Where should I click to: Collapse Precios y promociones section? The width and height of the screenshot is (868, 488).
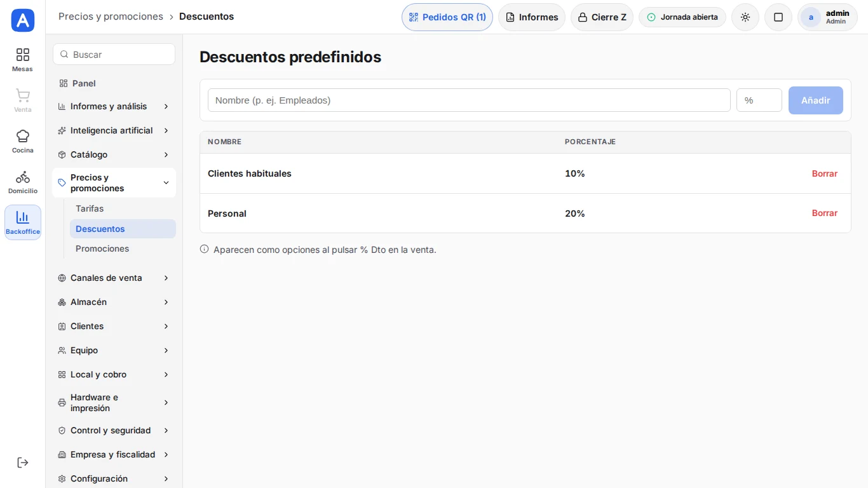[114, 182]
